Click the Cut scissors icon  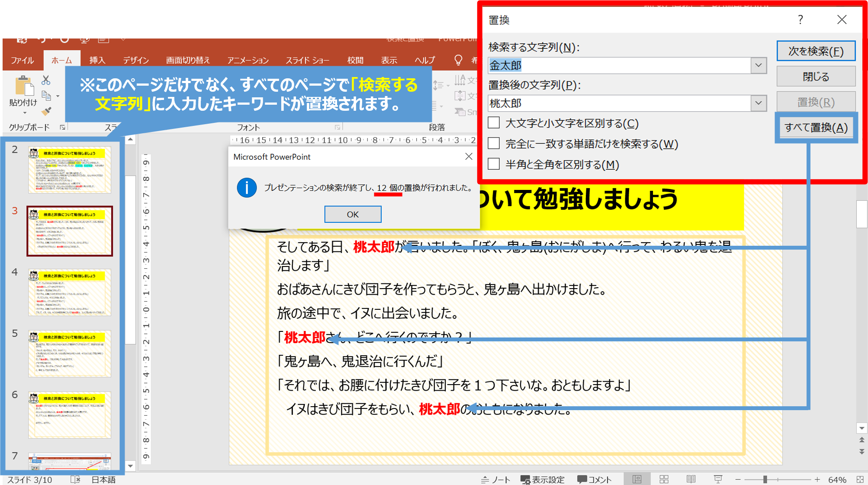click(x=46, y=80)
